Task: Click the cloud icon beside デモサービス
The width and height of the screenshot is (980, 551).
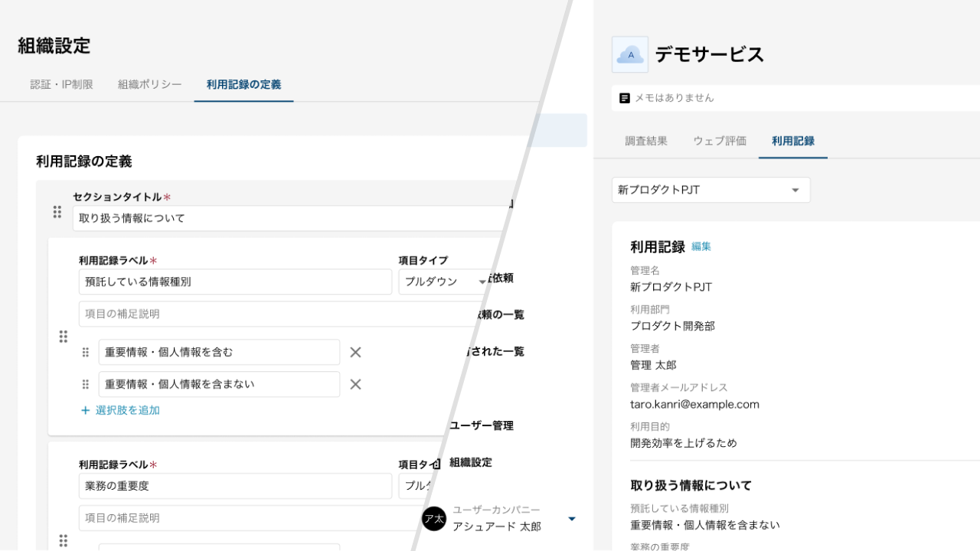Action: [629, 54]
